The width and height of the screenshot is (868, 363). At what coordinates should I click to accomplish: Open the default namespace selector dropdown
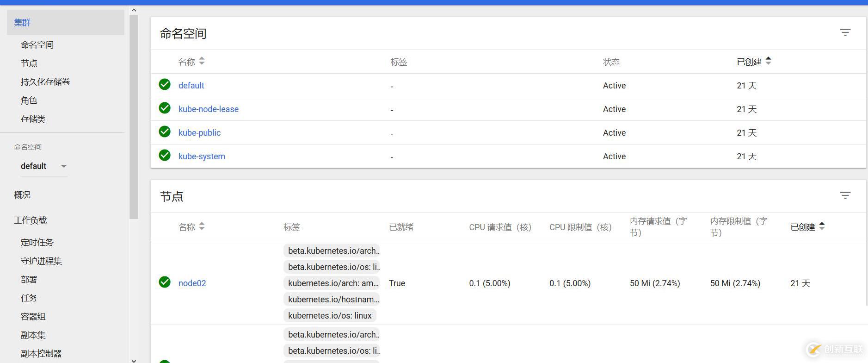tap(44, 166)
